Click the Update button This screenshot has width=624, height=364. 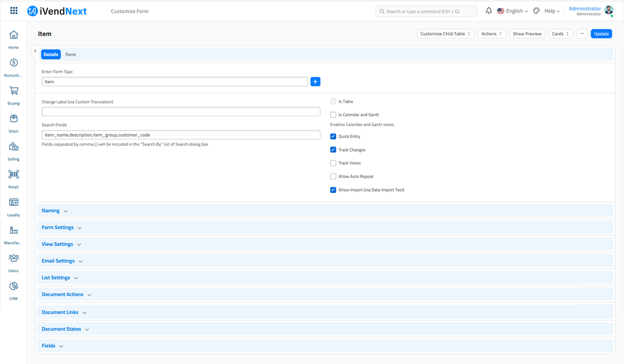point(601,33)
